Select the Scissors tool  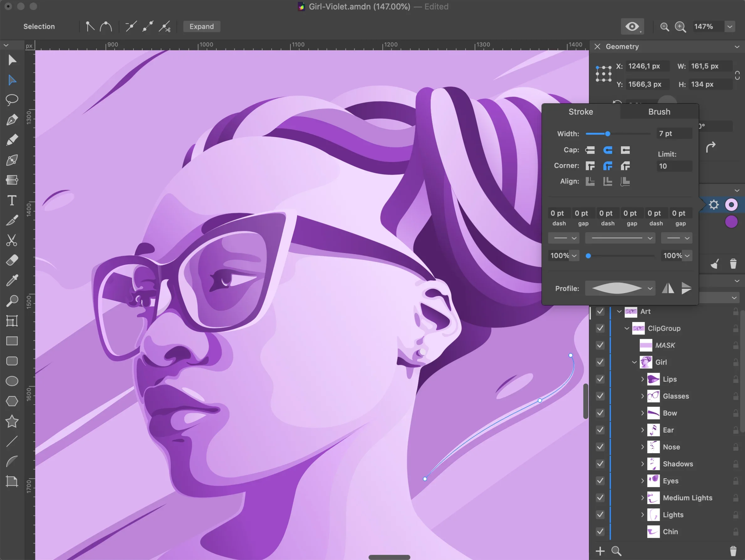[x=12, y=241]
